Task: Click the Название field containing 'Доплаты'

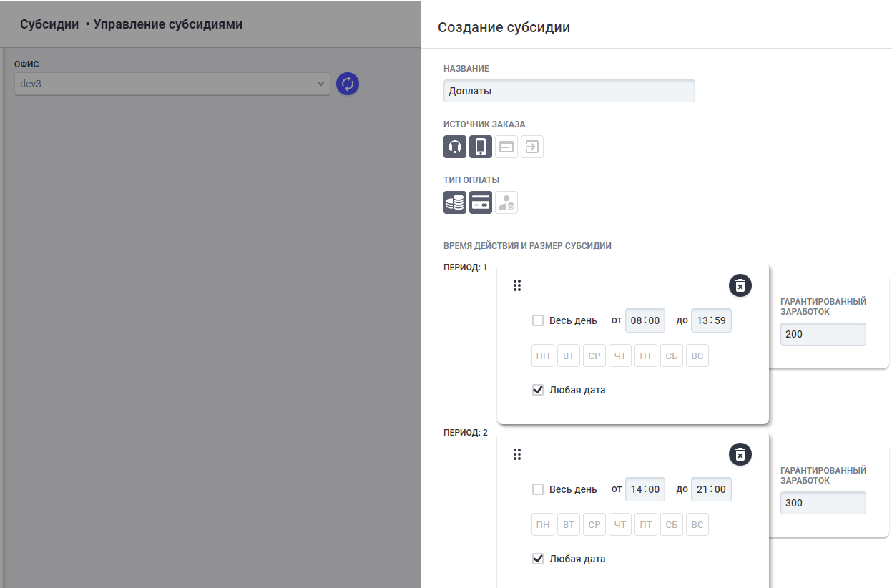Action: pyautogui.click(x=569, y=91)
